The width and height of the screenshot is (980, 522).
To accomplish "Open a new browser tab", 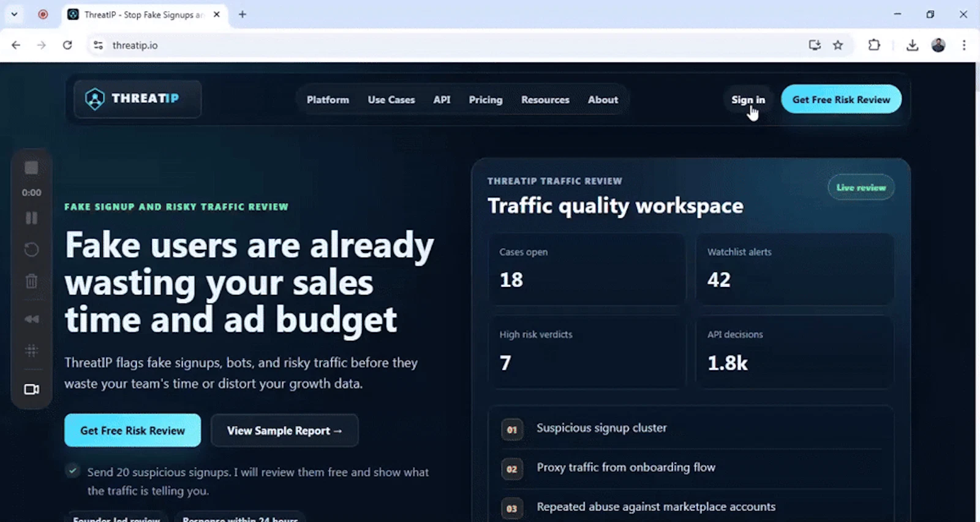I will pos(243,14).
